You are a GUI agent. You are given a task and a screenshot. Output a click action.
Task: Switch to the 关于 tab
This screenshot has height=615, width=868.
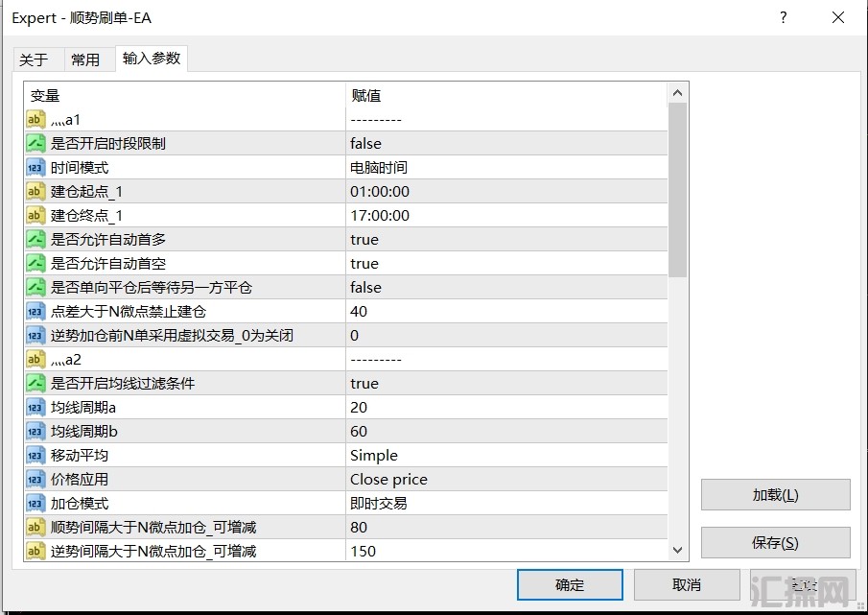[x=34, y=59]
